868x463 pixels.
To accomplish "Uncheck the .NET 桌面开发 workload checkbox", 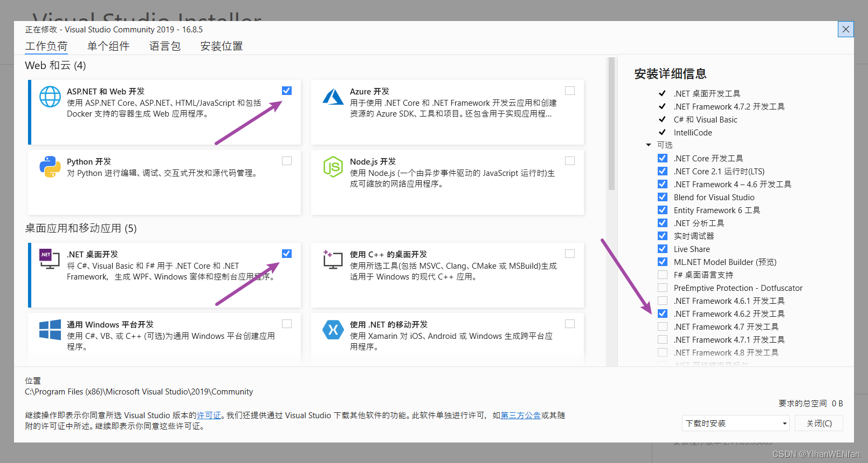I will pos(287,254).
